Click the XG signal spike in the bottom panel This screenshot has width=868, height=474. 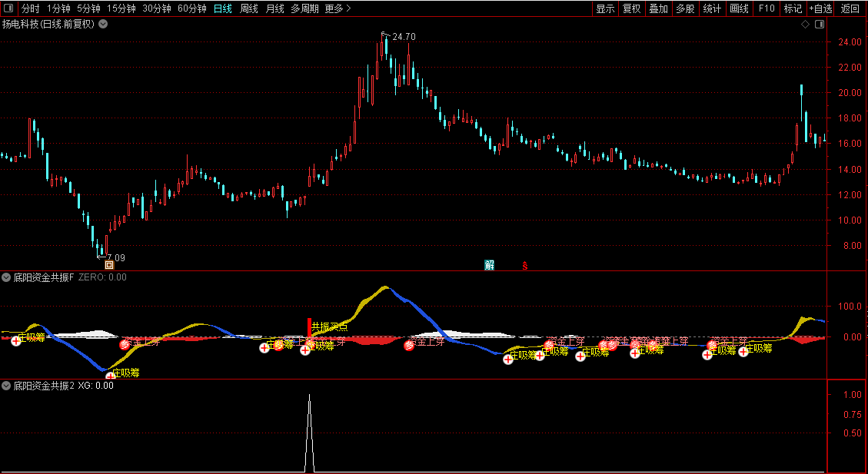[309, 433]
